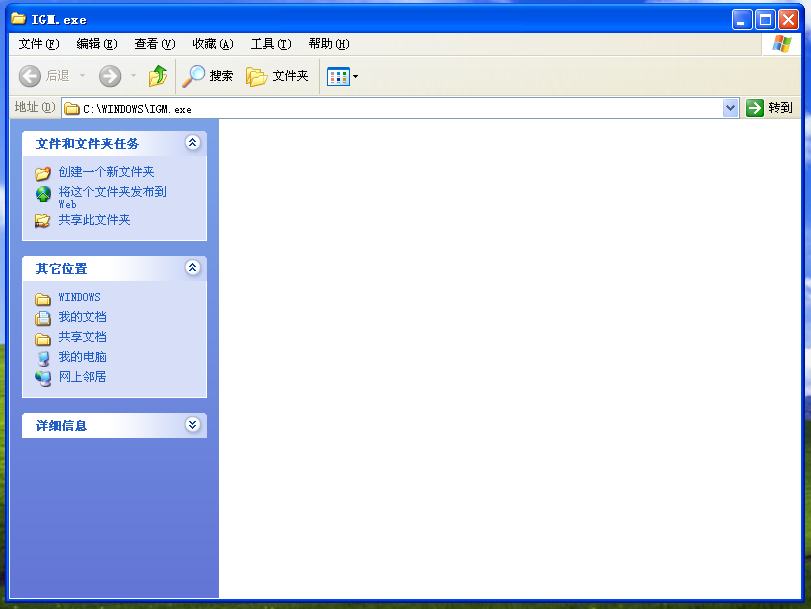This screenshot has height=609, width=811.
Task: Open 网上邻居 link
Action: coord(82,377)
